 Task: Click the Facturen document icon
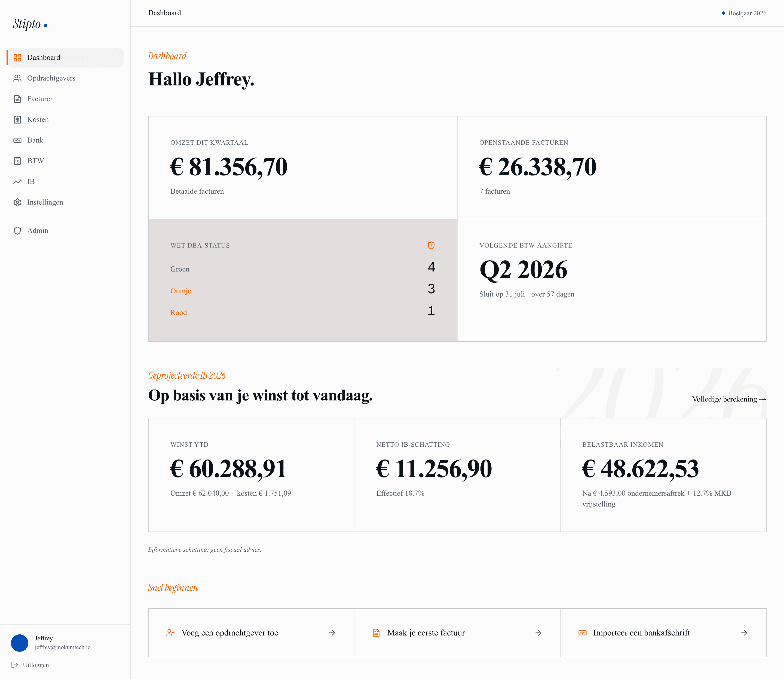[x=17, y=99]
